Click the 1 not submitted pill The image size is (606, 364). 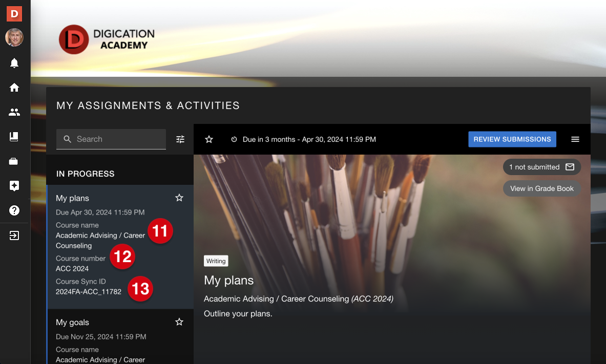pyautogui.click(x=542, y=167)
